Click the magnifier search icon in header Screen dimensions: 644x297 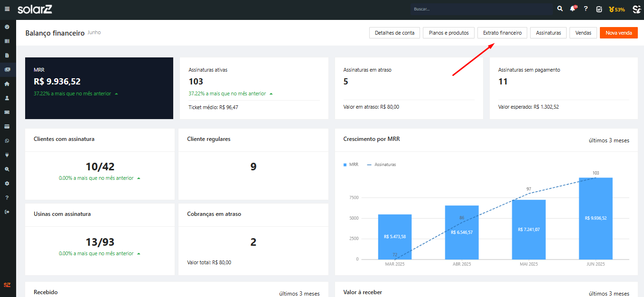[560, 9]
